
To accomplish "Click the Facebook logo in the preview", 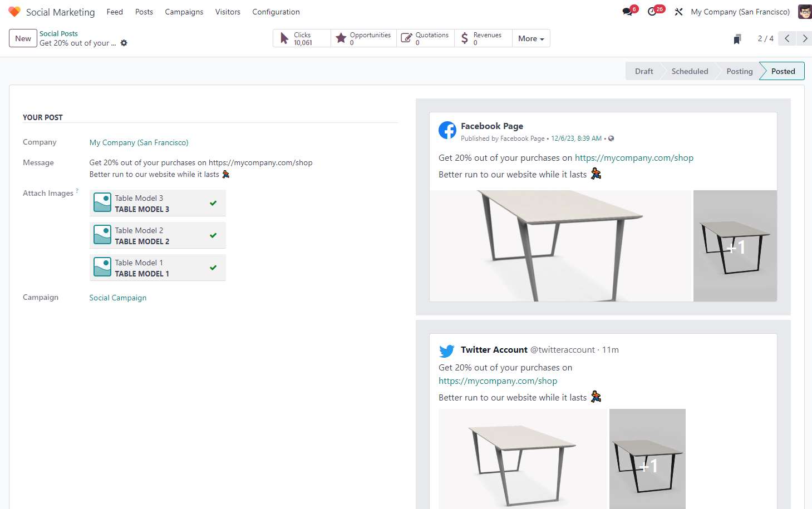I will 447,130.
